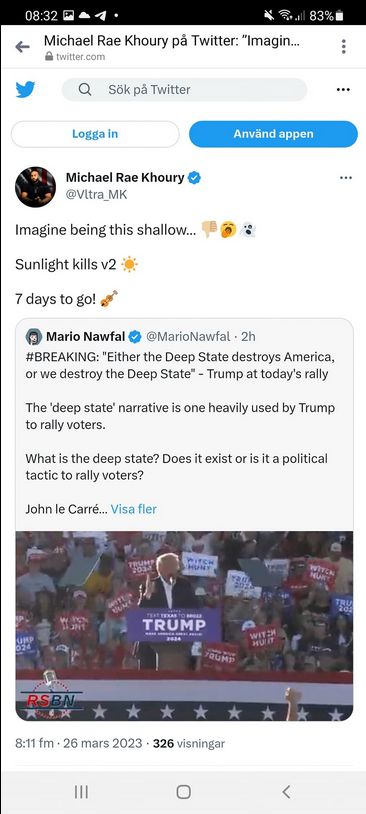The image size is (366, 814).
Task: Click the Använd appen button
Action: pyautogui.click(x=273, y=134)
